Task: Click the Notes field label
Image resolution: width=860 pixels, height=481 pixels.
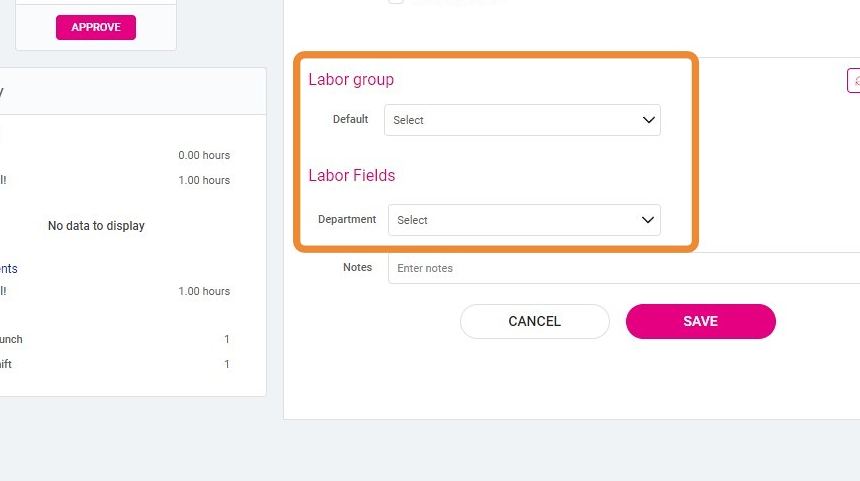Action: click(x=358, y=267)
